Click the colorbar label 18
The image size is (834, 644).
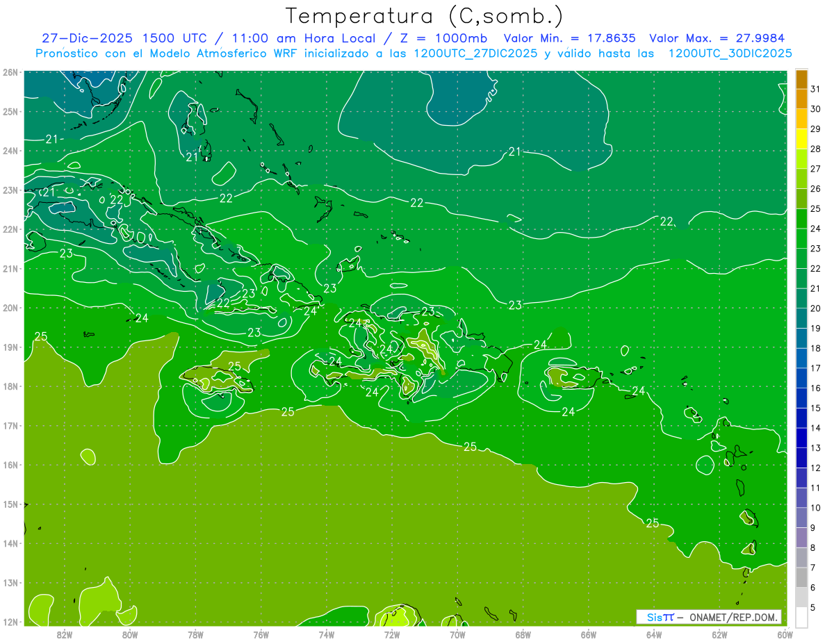[815, 348]
